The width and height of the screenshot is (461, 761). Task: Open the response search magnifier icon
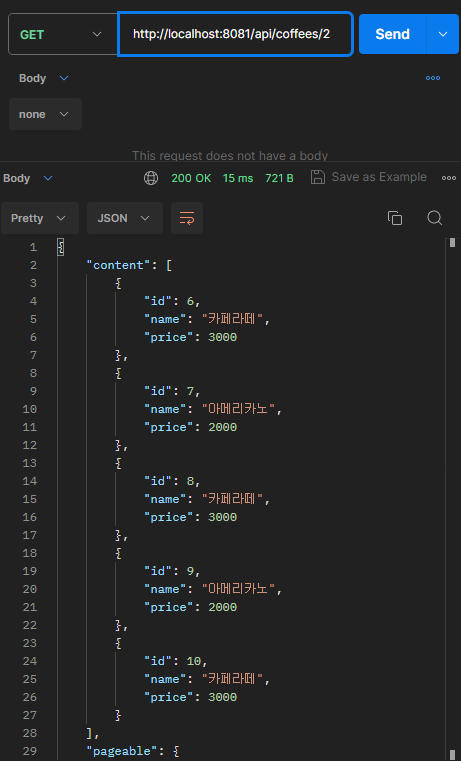pos(434,218)
